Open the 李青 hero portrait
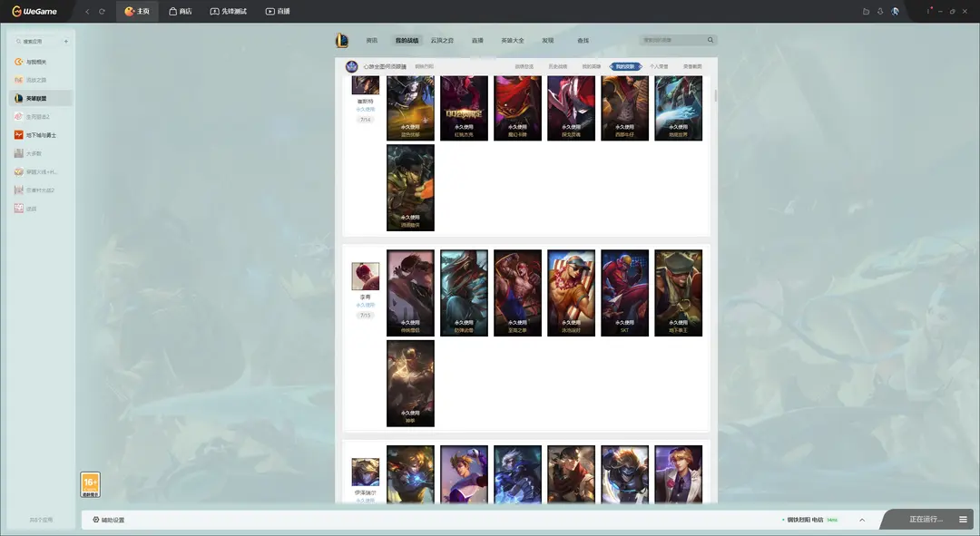 point(366,276)
